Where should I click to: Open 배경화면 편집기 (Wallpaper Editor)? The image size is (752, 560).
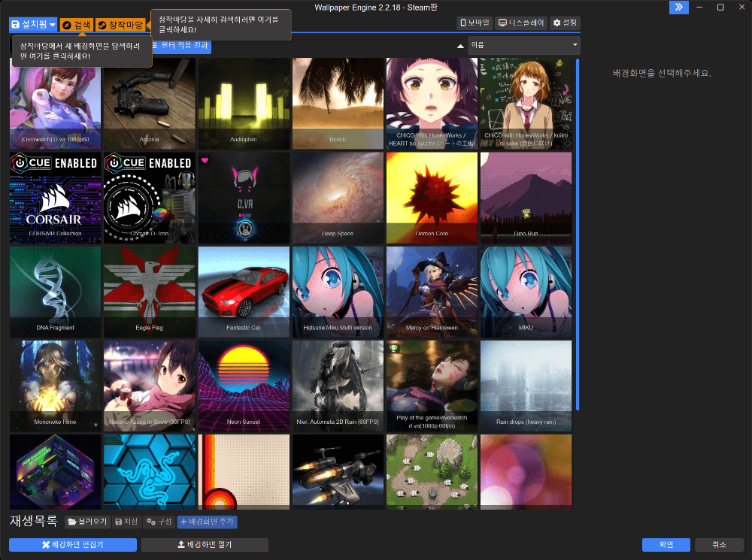pos(73,545)
